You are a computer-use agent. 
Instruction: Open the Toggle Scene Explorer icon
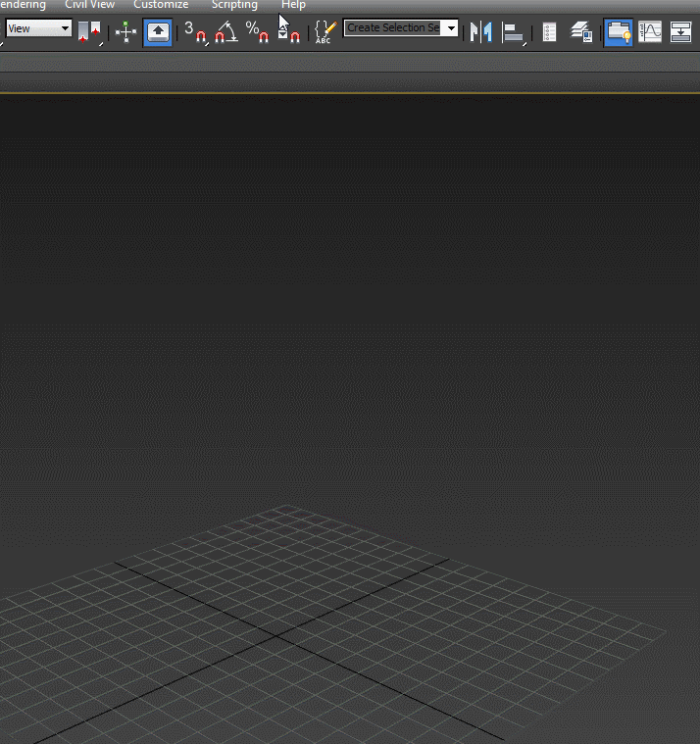click(549, 31)
